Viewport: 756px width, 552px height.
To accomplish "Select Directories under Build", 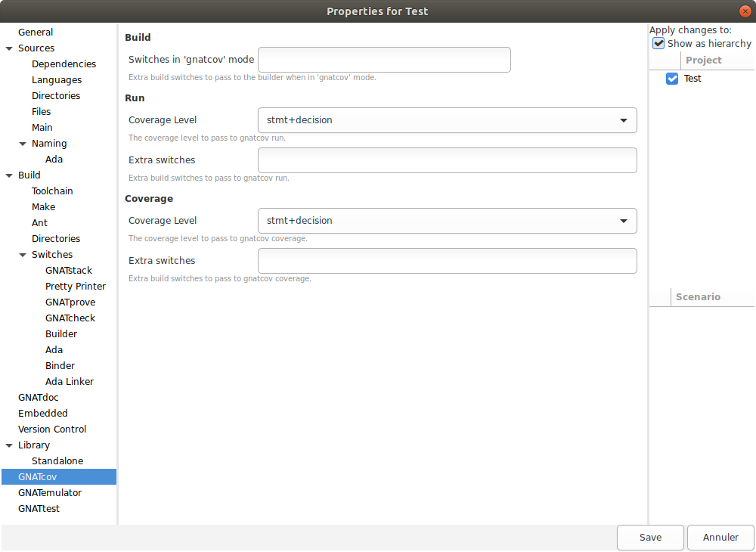I will click(56, 239).
